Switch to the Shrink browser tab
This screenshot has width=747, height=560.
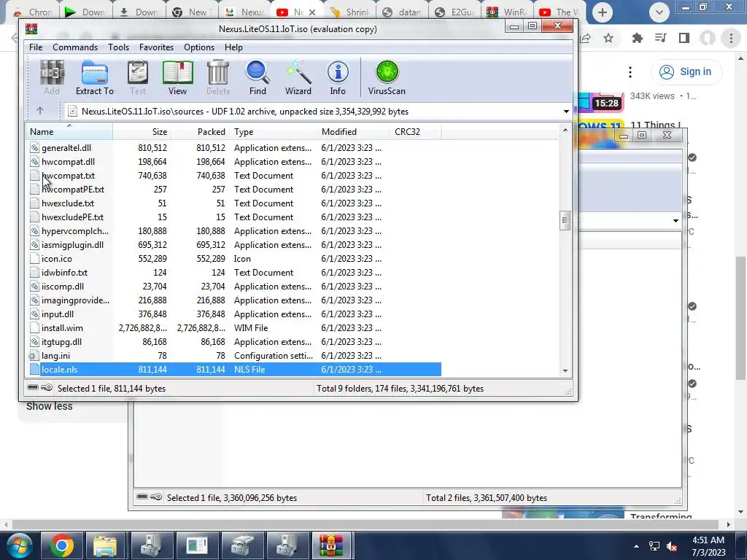pyautogui.click(x=349, y=12)
